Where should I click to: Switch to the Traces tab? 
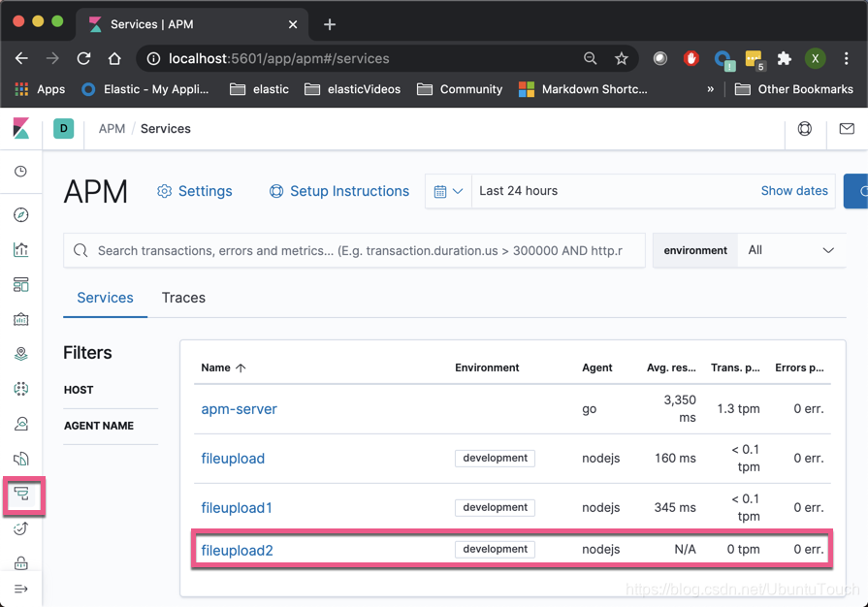click(x=183, y=298)
